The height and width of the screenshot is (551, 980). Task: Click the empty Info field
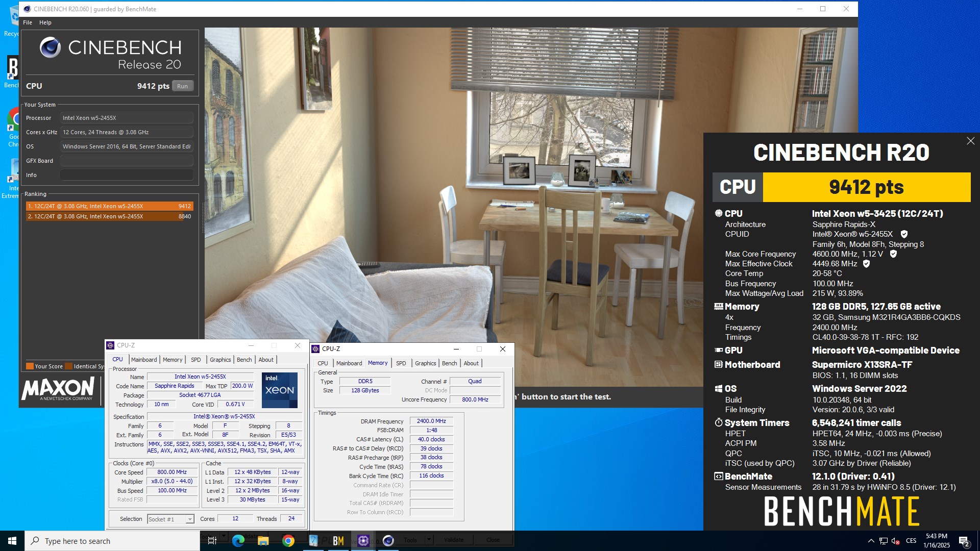click(127, 175)
